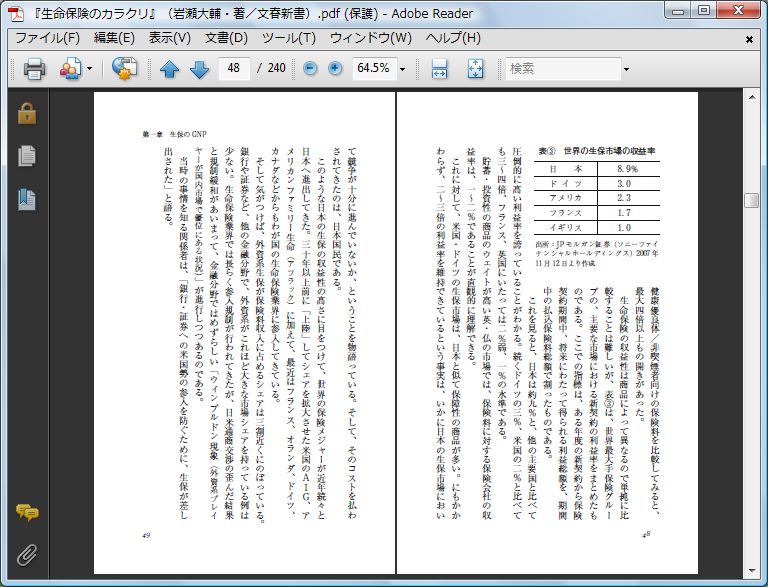Click the Adobe PDF icon in title bar

click(18, 14)
